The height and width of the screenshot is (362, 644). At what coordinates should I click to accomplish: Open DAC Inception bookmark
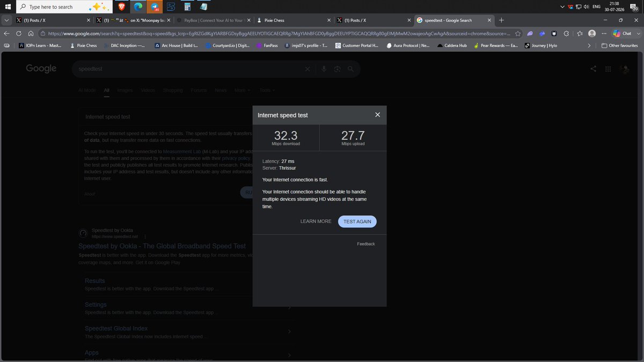[123, 46]
